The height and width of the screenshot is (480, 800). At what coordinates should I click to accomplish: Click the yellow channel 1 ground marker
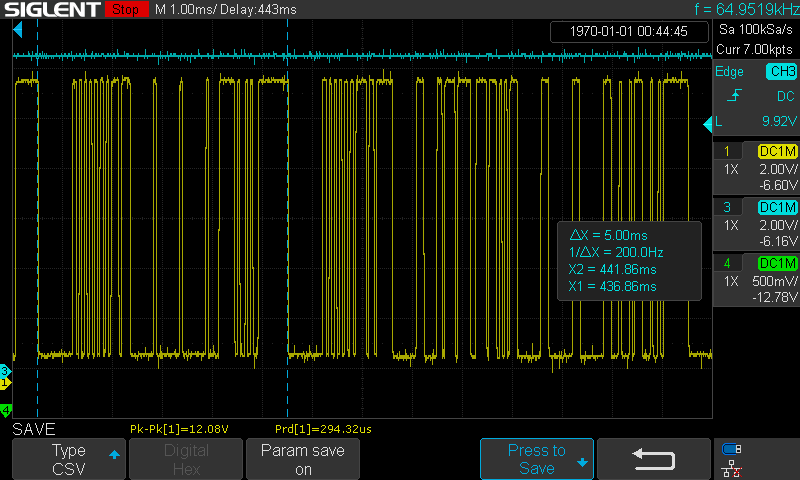[x=5, y=383]
